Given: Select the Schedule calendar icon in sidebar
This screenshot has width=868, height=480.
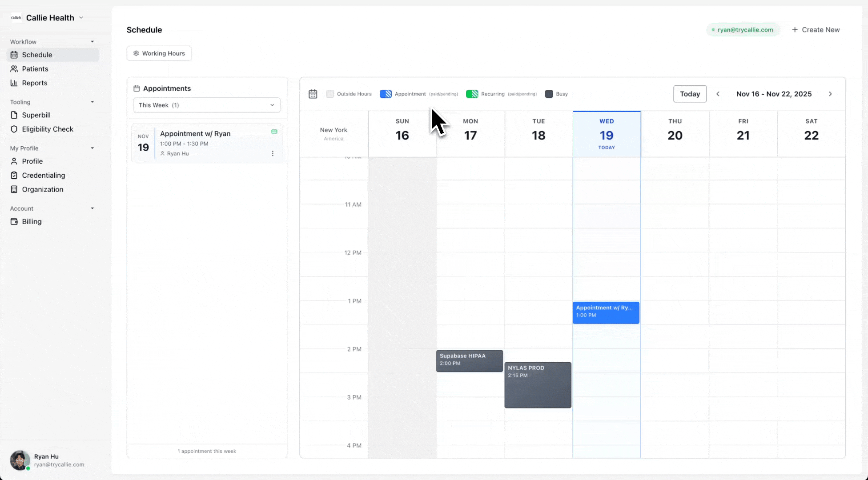Looking at the screenshot, I should 14,54.
